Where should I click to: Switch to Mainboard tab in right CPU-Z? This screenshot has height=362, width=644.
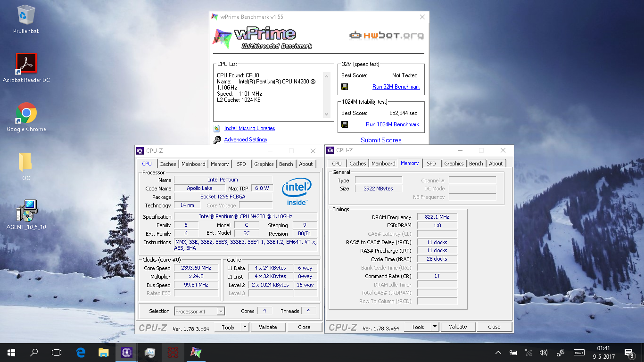(x=383, y=164)
